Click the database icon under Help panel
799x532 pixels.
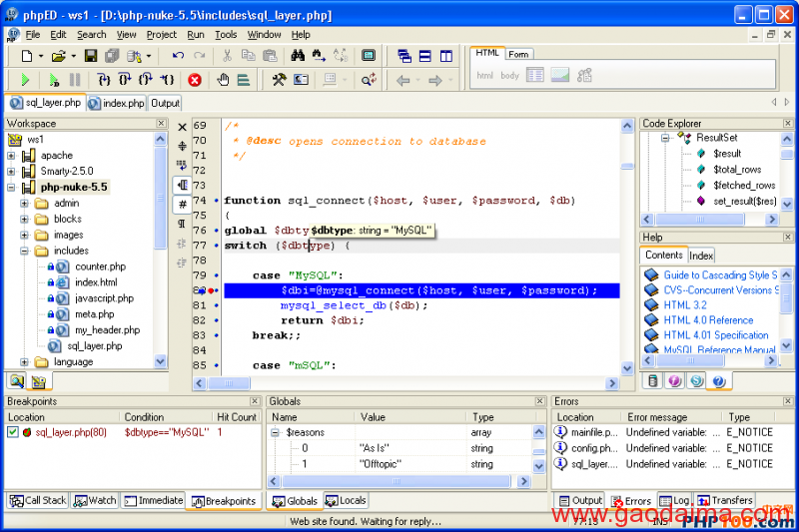pos(652,381)
